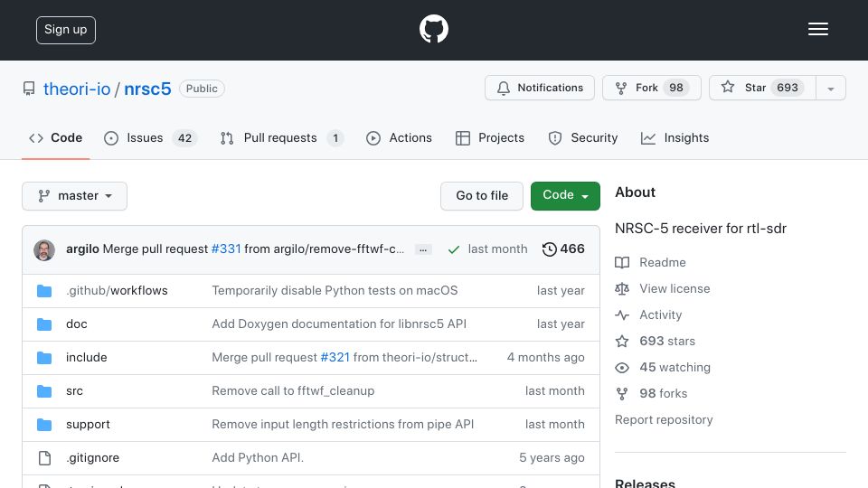The image size is (868, 488).
Task: Click the include folder icon
Action: click(44, 358)
